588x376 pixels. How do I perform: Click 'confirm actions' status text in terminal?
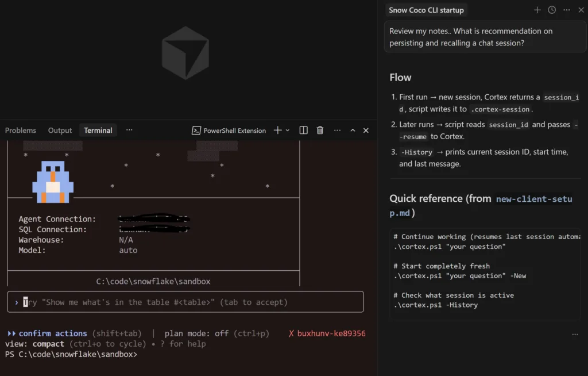tap(53, 333)
